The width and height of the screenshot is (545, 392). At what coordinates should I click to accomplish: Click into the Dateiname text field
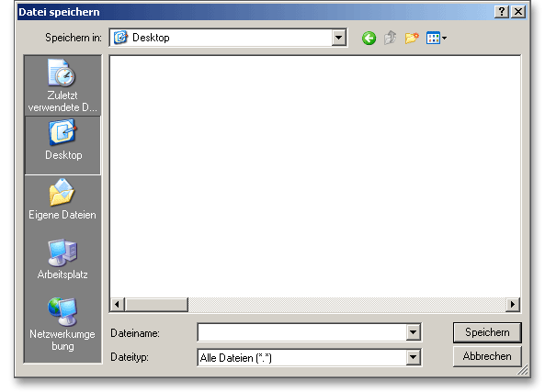click(302, 332)
